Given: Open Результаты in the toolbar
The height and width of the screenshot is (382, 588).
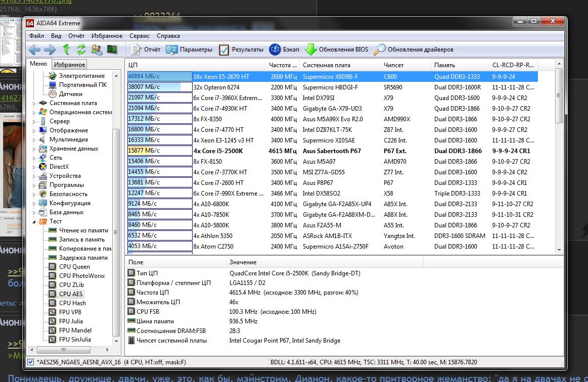Looking at the screenshot, I should point(241,50).
